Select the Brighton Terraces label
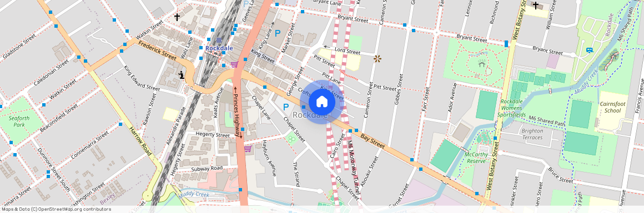 click(532, 134)
